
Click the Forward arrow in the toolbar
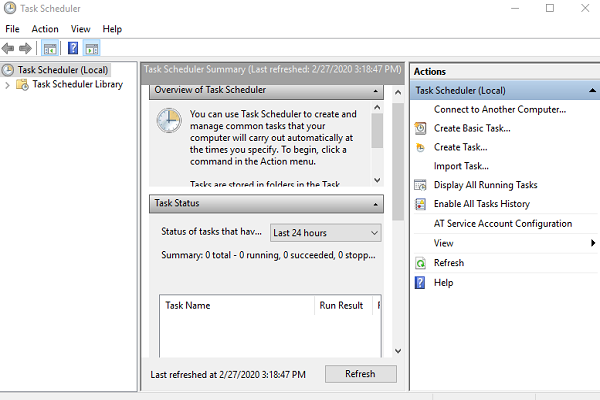[25, 48]
